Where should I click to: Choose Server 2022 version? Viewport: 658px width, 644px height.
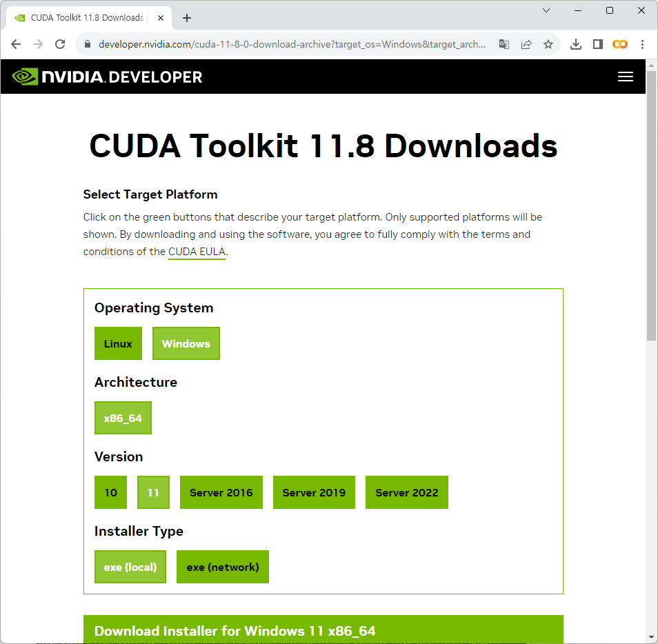(x=407, y=492)
